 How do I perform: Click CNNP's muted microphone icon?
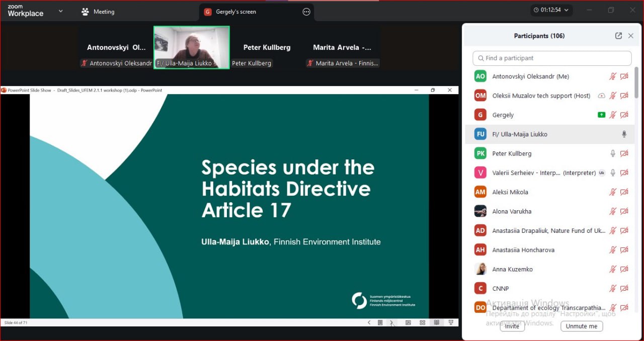pyautogui.click(x=612, y=288)
